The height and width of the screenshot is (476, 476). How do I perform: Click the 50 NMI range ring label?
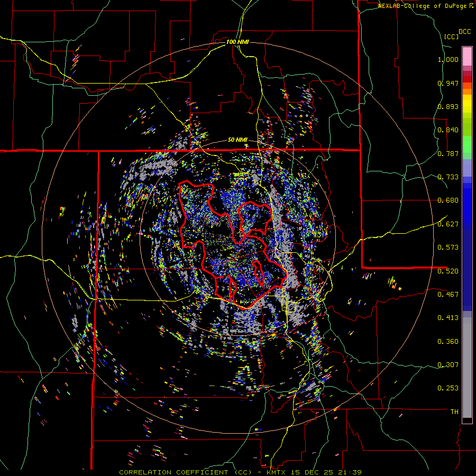(x=237, y=140)
